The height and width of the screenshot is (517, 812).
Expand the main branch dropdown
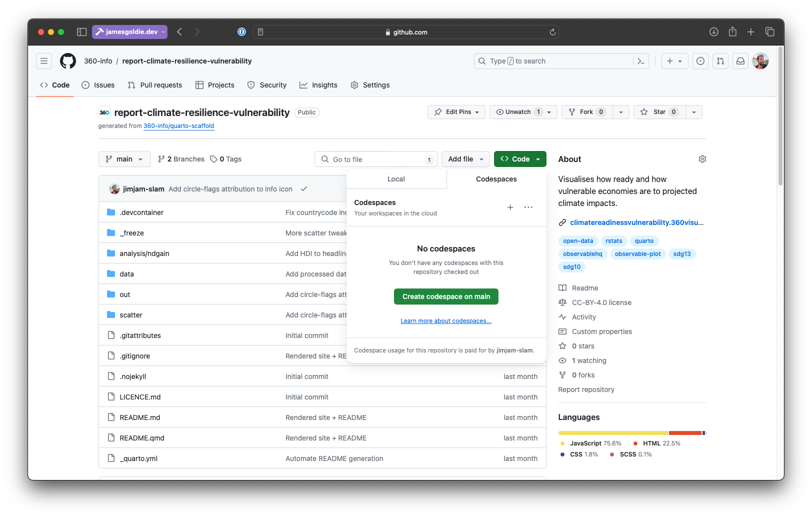pos(124,159)
